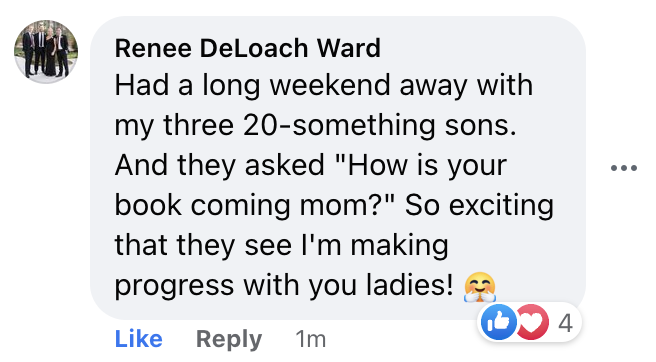656x362 pixels.
Task: Click the "progress with you" text
Action: tap(237, 287)
